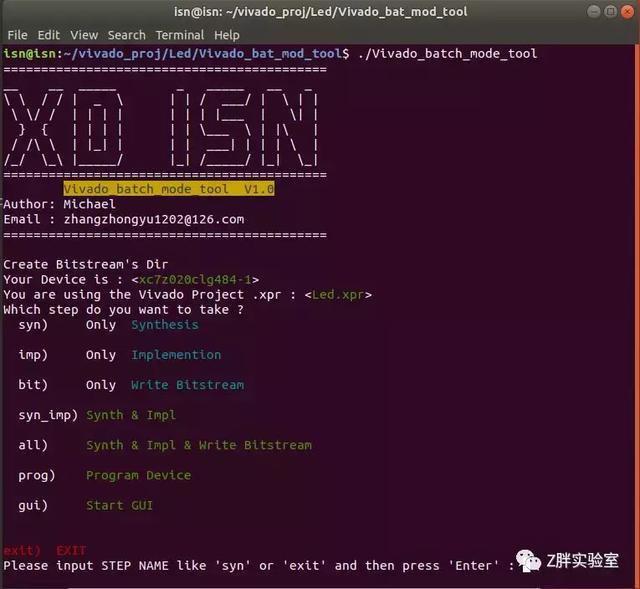The width and height of the screenshot is (640, 589).
Task: Click the email zhangzhongyu1202@126.com
Action: (x=154, y=220)
